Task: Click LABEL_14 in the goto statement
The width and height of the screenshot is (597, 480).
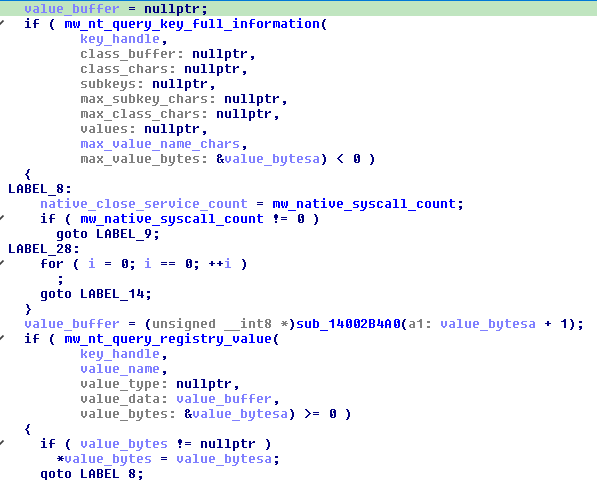Action: point(112,293)
